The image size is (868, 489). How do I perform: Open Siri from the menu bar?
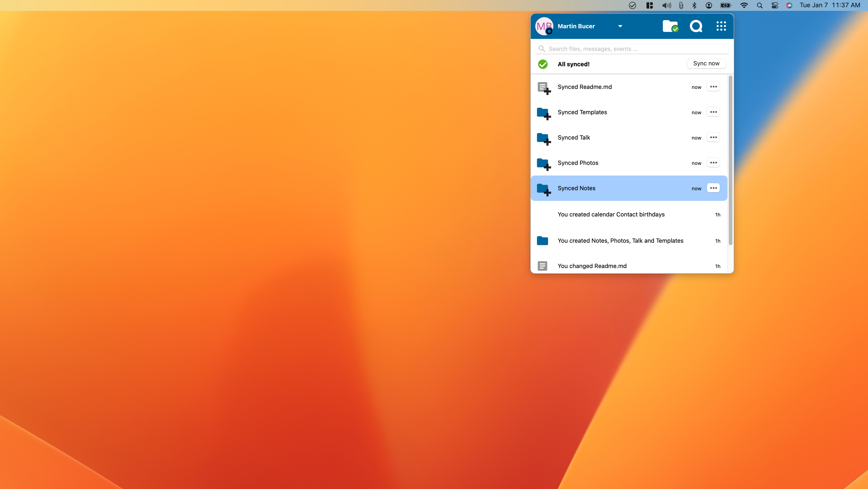tap(789, 5)
